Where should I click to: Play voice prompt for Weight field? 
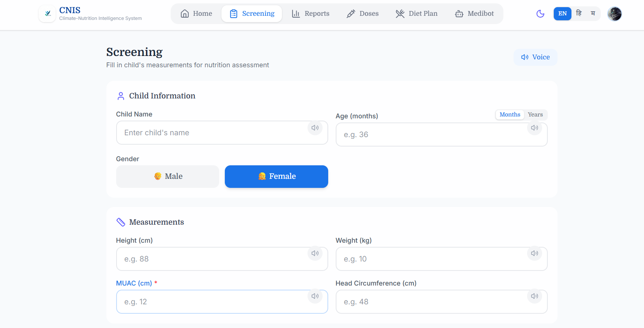[535, 253]
